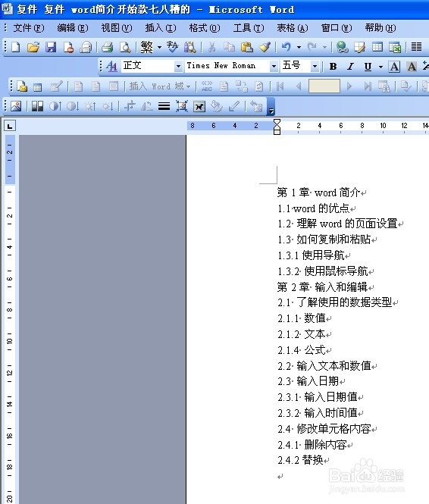Open the 表格(A) menu
Viewport: 429px width, 504px height.
click(293, 28)
